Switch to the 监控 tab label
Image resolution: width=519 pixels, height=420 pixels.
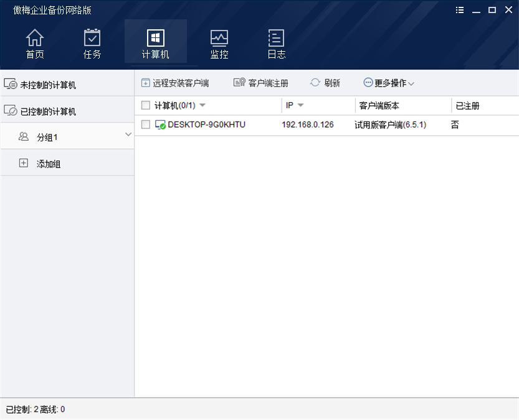point(219,54)
